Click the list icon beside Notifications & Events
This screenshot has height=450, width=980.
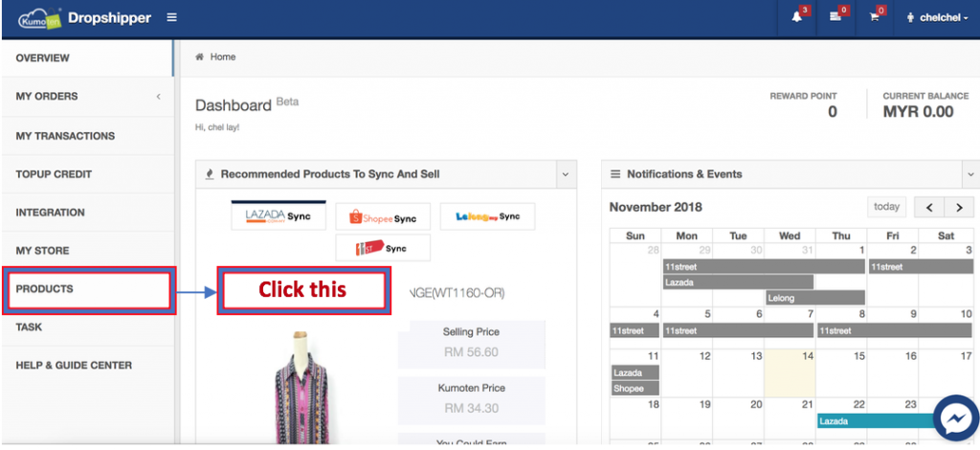coord(615,174)
